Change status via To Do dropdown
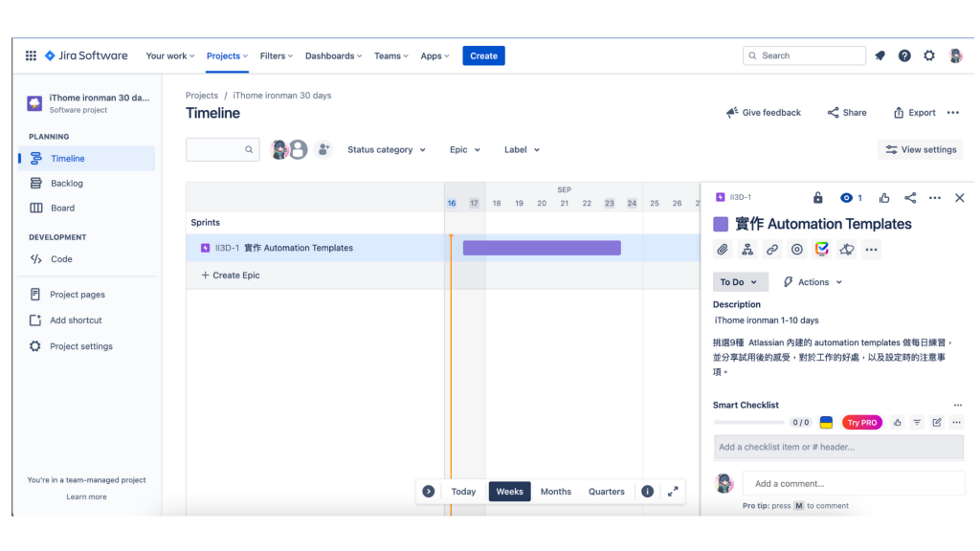 coord(740,282)
